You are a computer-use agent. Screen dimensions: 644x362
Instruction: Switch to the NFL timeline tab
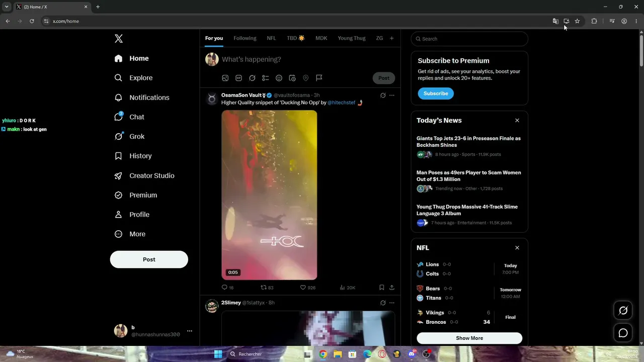coord(271,38)
